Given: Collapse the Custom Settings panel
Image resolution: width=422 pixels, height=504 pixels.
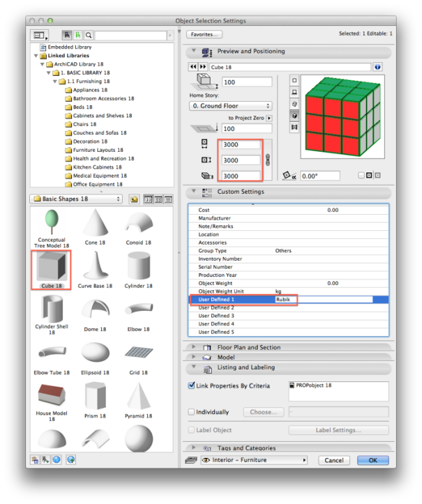Looking at the screenshot, I should [193, 191].
